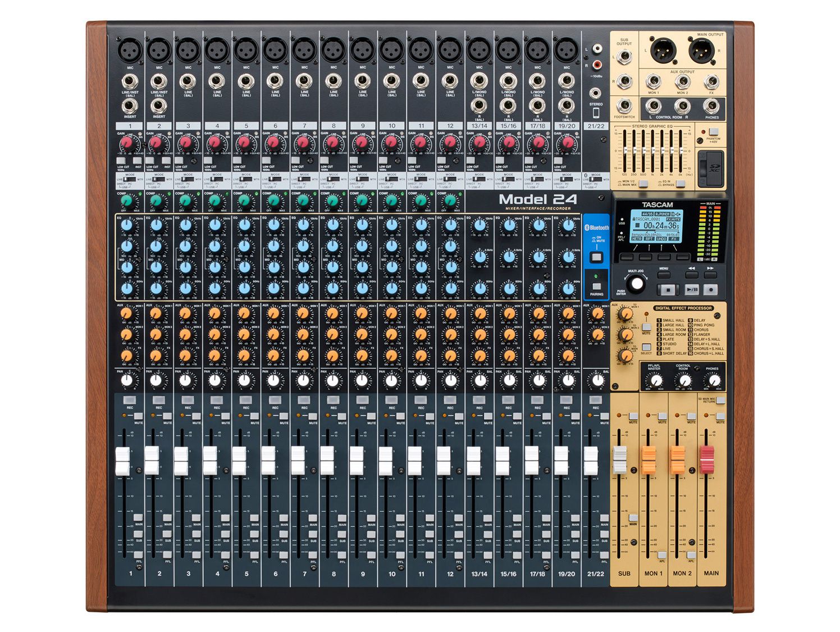The height and width of the screenshot is (632, 840).
Task: Toggle the Bluetooth PAIRING button
Action: tap(596, 287)
